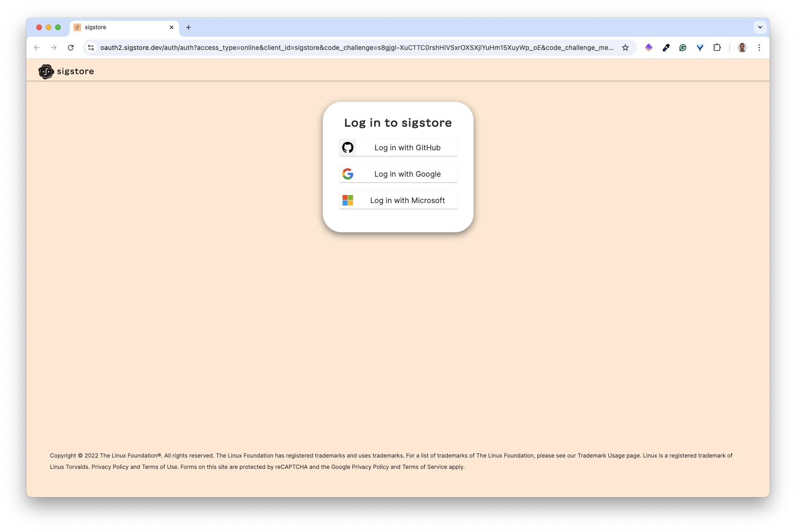Open Chrome three-dot menu
The height and width of the screenshot is (532, 796).
[759, 48]
